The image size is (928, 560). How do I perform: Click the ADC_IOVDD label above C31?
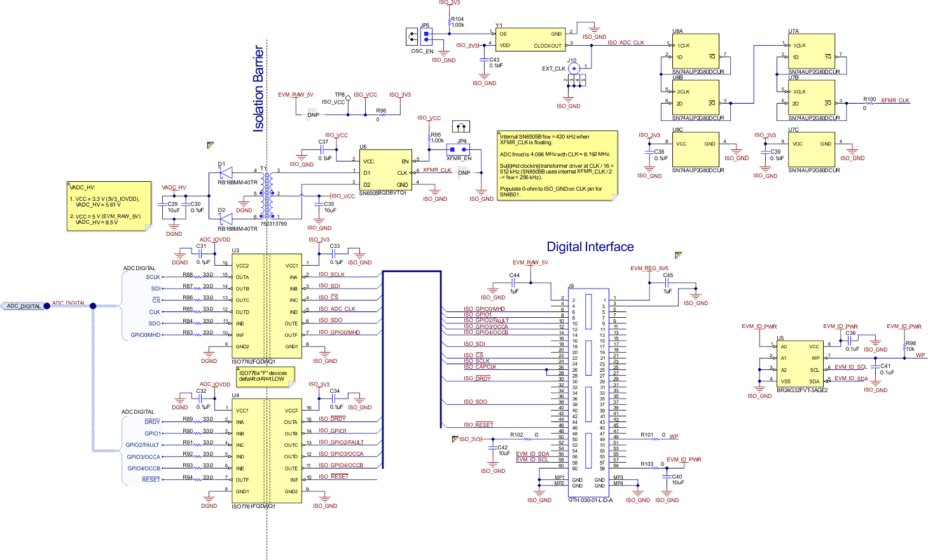(215, 240)
